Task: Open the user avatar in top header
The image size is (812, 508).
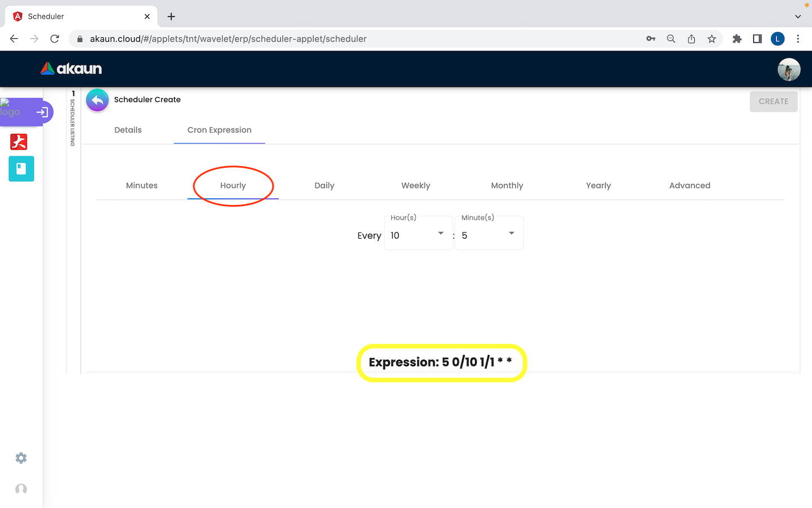Action: pyautogui.click(x=788, y=69)
